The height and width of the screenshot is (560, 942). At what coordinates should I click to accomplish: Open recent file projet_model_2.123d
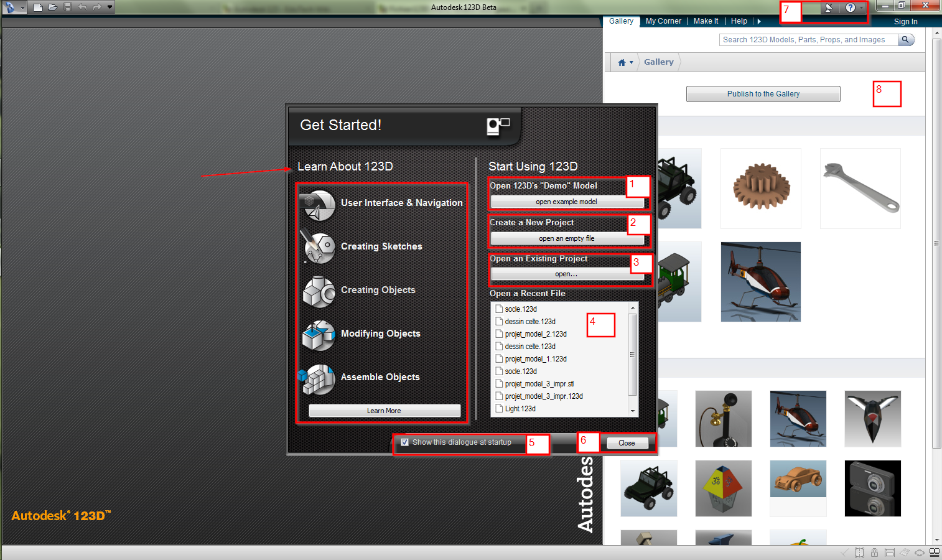(x=535, y=334)
